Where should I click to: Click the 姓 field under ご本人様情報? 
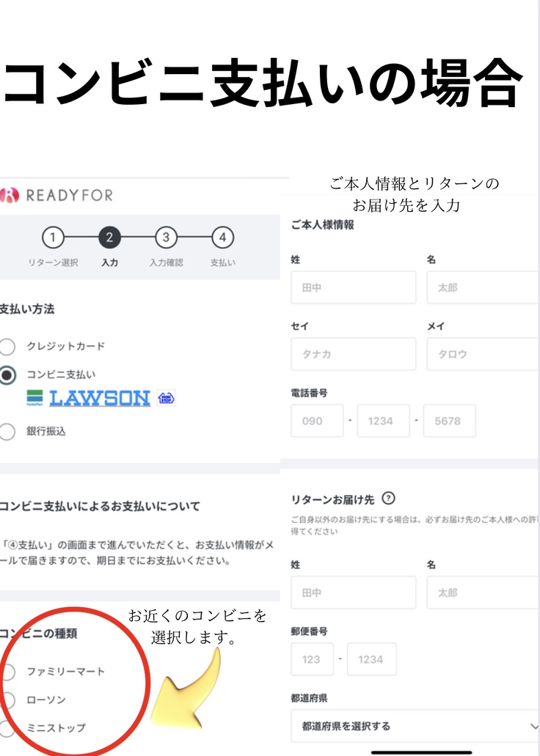tap(353, 287)
